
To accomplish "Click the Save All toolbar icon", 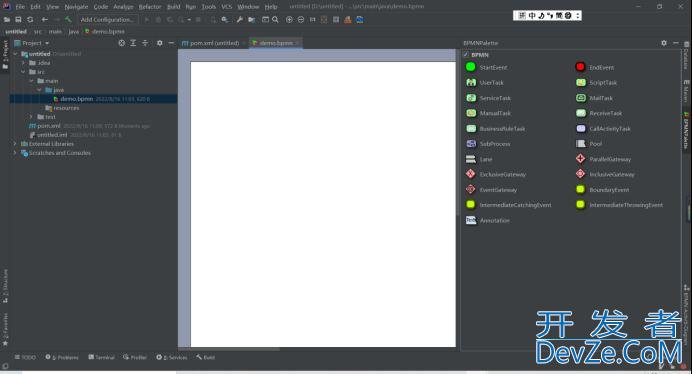I will coord(18,19).
